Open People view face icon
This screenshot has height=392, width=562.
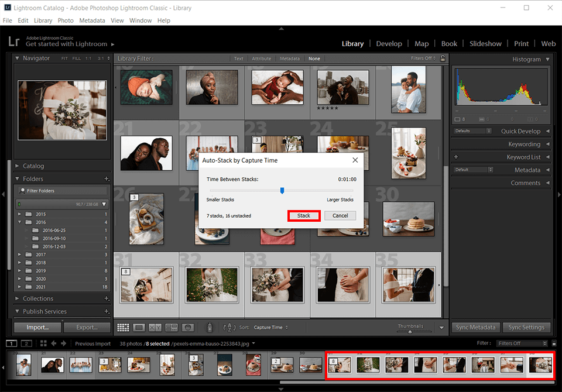(188, 328)
